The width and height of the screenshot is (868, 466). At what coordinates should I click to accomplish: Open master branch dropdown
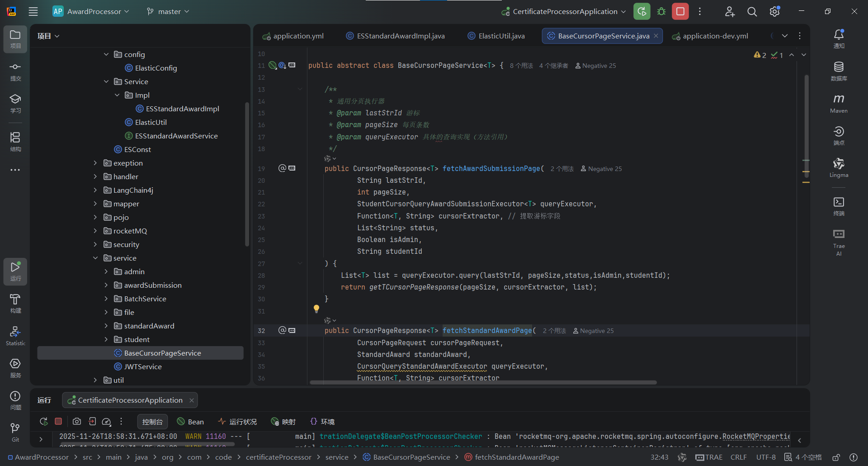[168, 11]
